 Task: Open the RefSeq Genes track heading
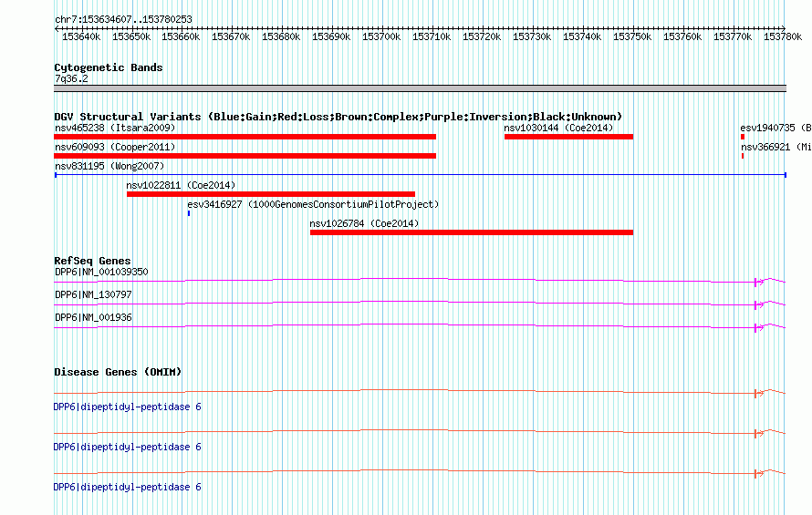pyautogui.click(x=93, y=261)
